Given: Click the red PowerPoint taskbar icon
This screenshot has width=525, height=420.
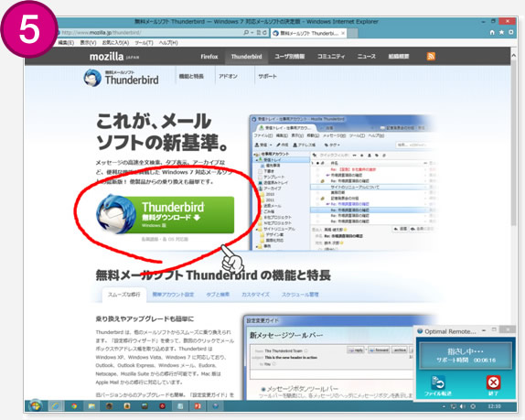Looking at the screenshot, I should coord(198,406).
